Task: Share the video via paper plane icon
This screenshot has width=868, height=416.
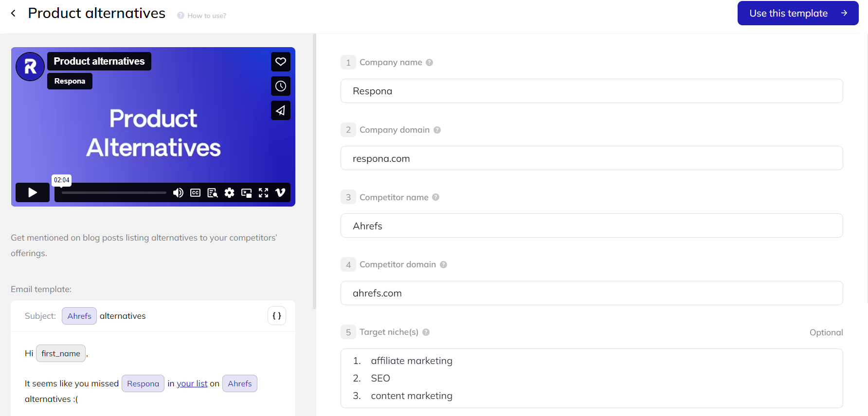Action: pyautogui.click(x=281, y=110)
